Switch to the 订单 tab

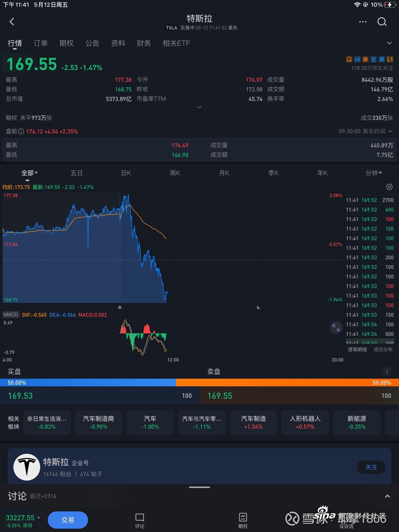point(40,43)
